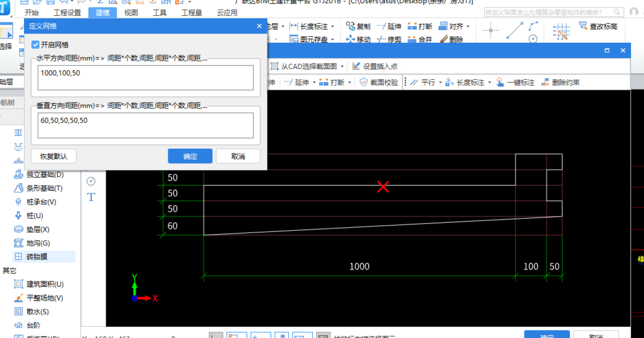Close the 定义网格 dialog
This screenshot has width=644, height=338.
click(x=259, y=26)
